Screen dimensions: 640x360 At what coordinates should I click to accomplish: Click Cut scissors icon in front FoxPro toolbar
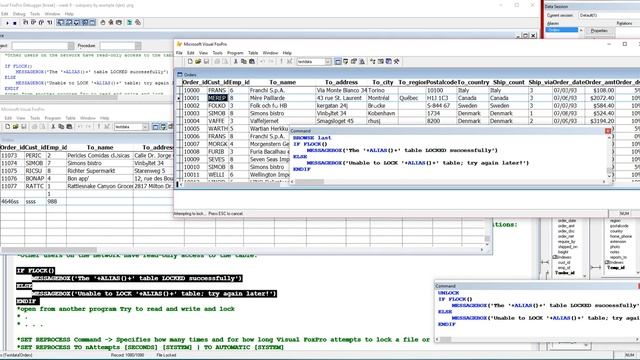pos(236,62)
